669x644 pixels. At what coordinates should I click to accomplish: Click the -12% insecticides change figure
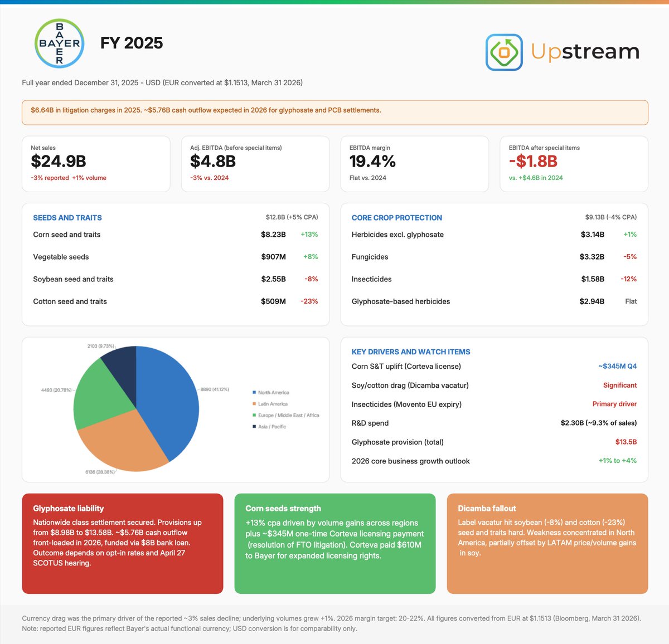(629, 279)
